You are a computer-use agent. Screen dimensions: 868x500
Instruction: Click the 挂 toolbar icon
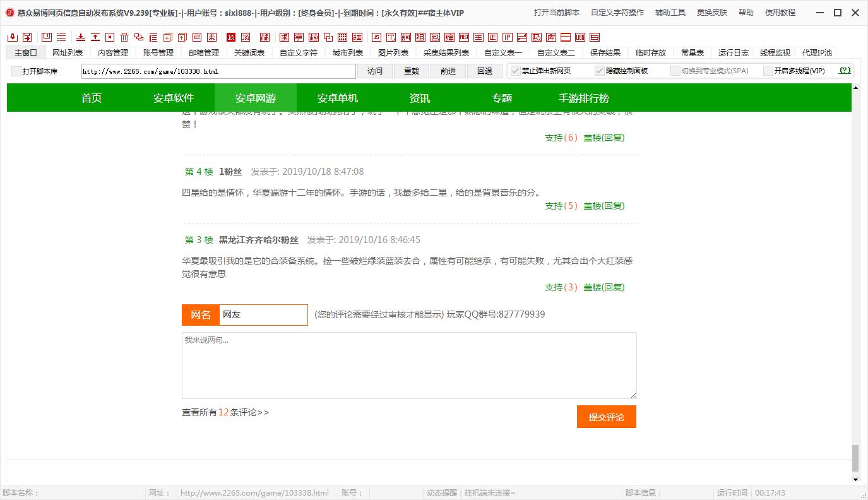click(x=357, y=37)
